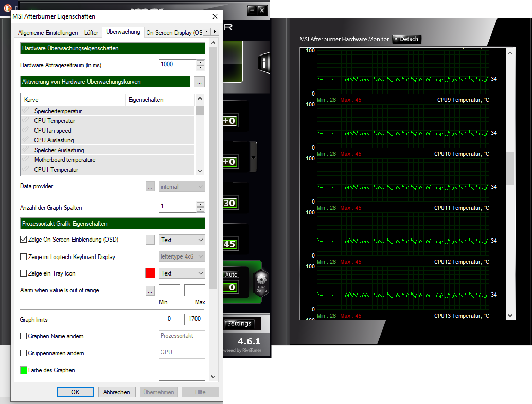Click the Hilfe button
The width and height of the screenshot is (532, 404).
click(200, 392)
